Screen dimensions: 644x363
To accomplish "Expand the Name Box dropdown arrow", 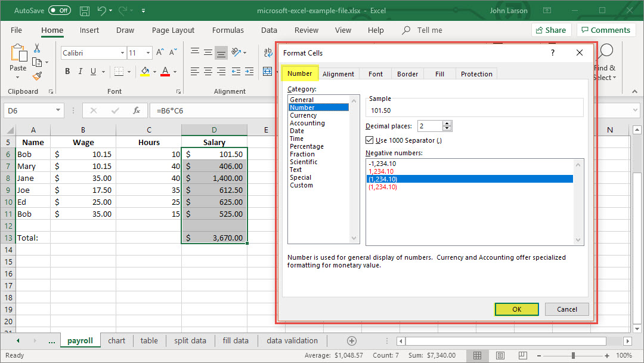I will (x=58, y=110).
